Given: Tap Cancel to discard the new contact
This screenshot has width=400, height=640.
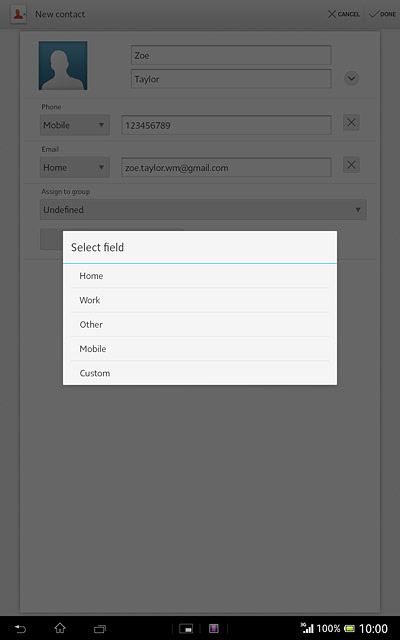Looking at the screenshot, I should [344, 14].
